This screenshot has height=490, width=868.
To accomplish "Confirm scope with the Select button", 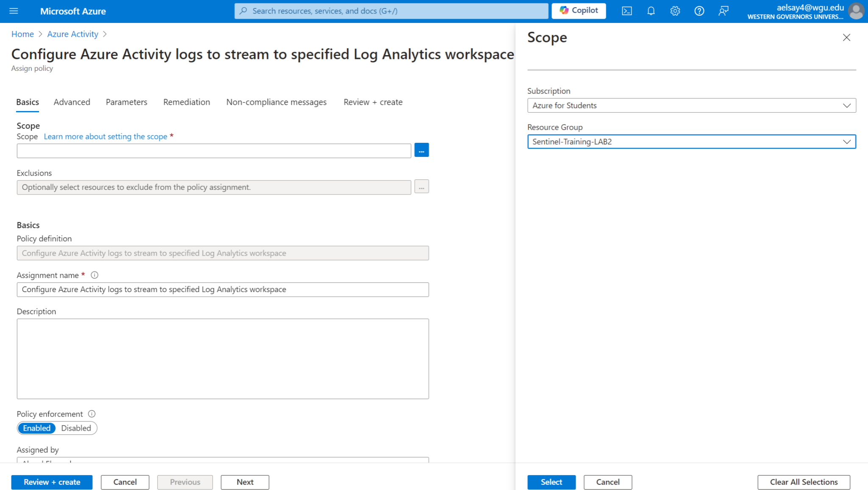I will (x=551, y=482).
